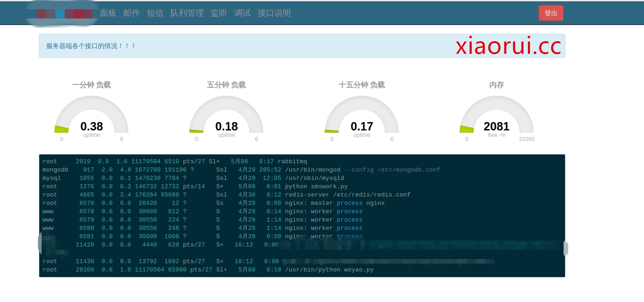Click the blurred brand logo in navbar

pyautogui.click(x=61, y=13)
